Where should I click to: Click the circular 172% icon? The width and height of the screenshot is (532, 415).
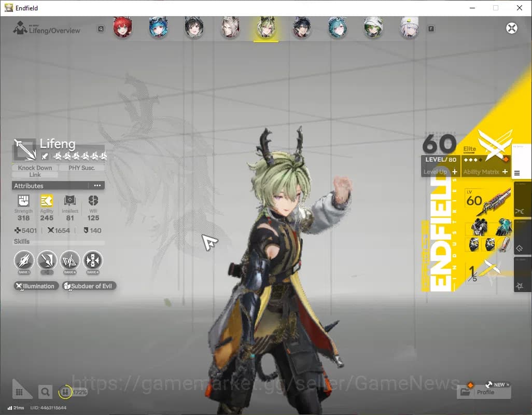65,392
